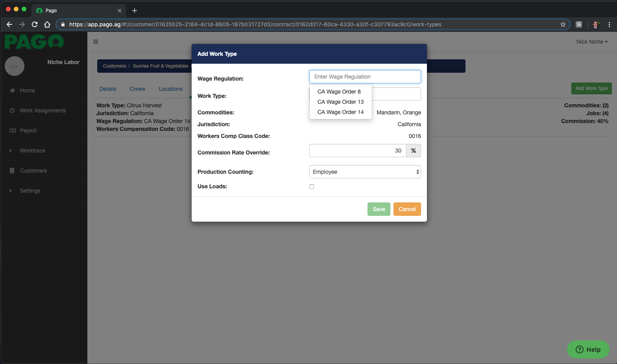Viewport: 617px width, 364px height.
Task: Click the Commodities: (2) text
Action: click(x=586, y=105)
